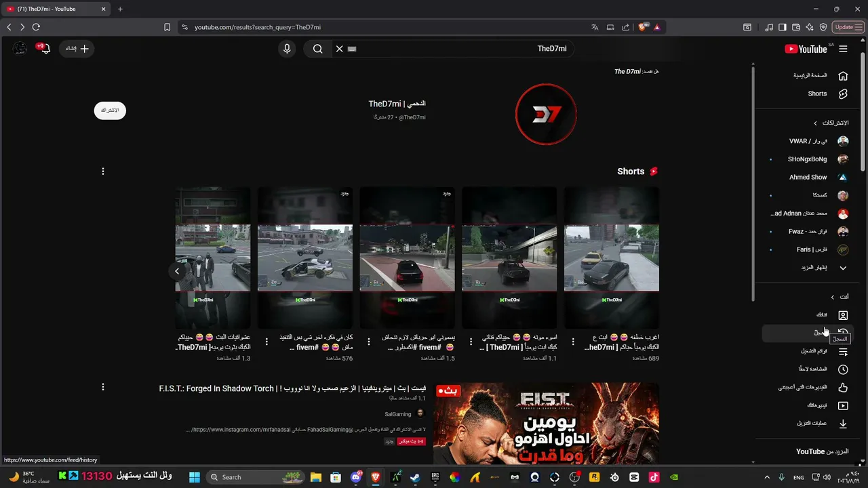This screenshot has height=488, width=868.
Task: Open the YouTube guide hamburger menu
Action: 843,49
